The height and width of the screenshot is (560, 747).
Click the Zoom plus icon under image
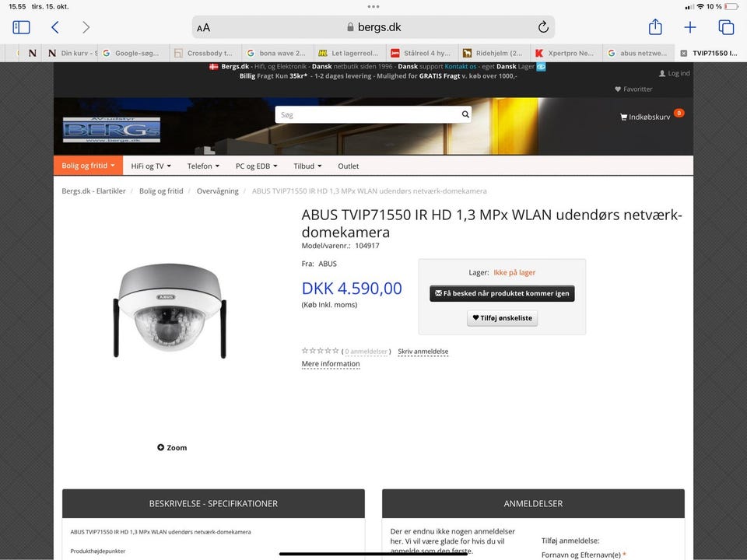(x=160, y=447)
